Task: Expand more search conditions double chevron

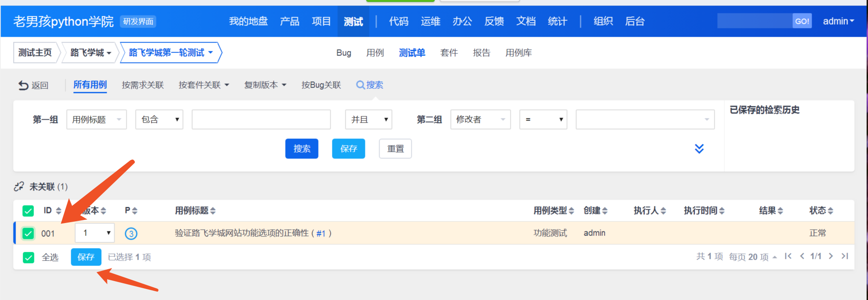Action: click(699, 149)
